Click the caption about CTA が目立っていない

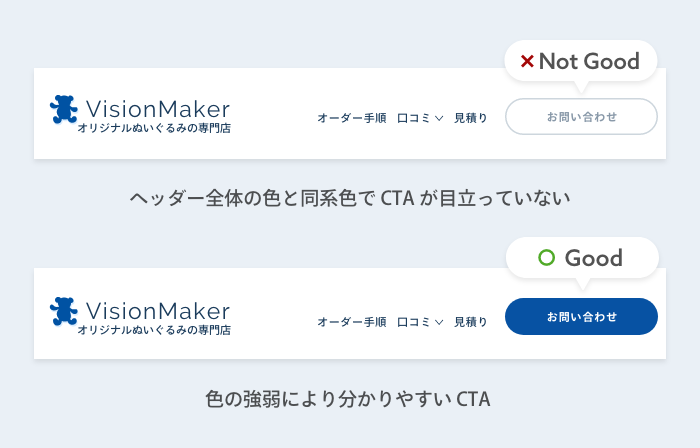pos(350,198)
